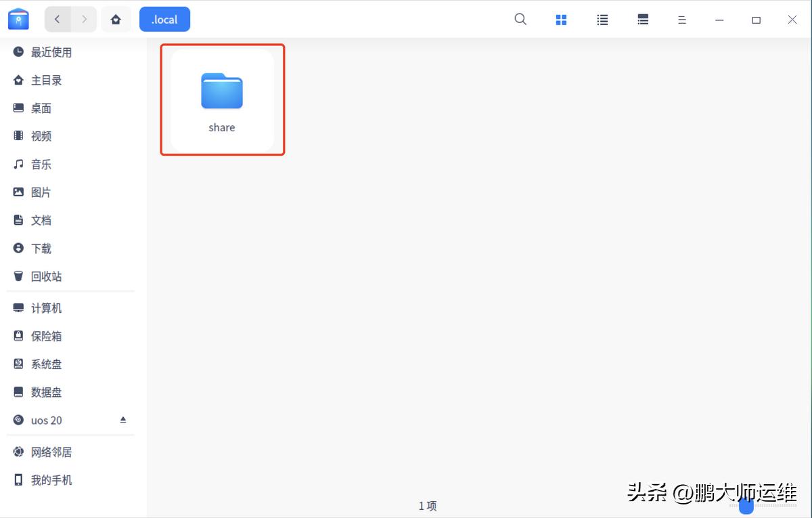812x518 pixels.
Task: Select the 系统盘 (System Disk) icon
Action: pos(46,364)
